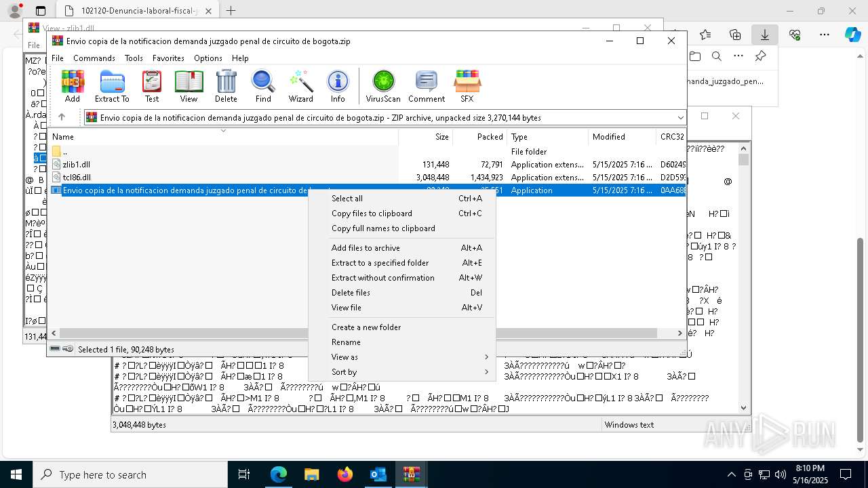Open File Explorer from taskbar
868x488 pixels.
(311, 474)
